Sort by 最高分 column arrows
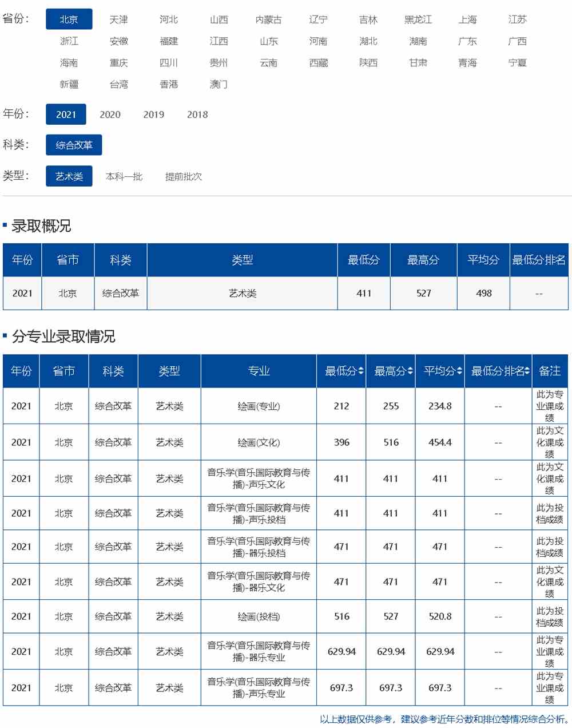 coord(410,371)
